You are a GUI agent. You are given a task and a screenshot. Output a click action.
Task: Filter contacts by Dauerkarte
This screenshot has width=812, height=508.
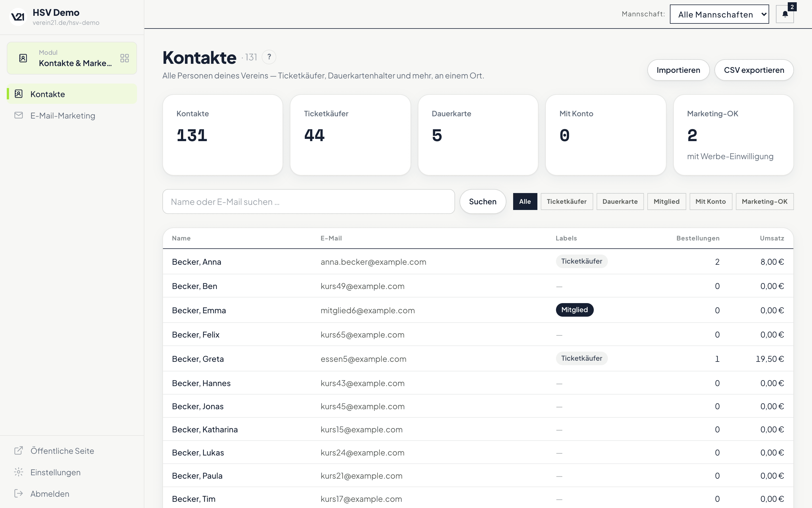620,202
